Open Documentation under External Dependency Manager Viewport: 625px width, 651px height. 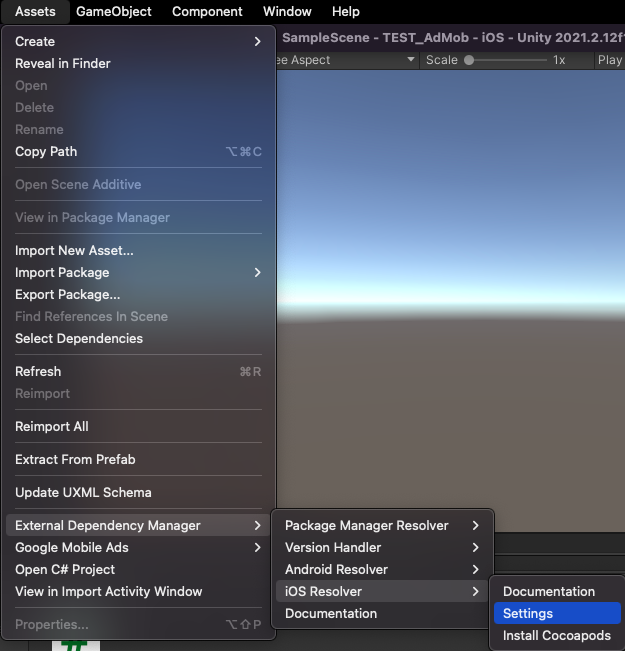click(382, 613)
